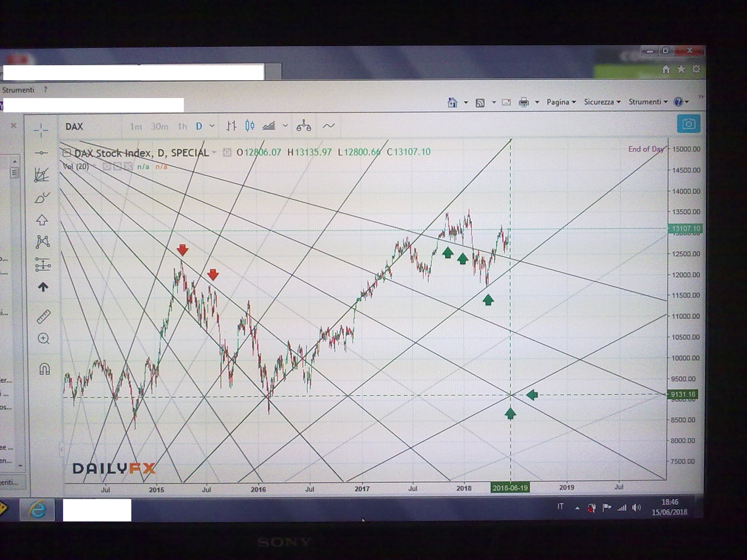Select the ruler measure tool
The image size is (747, 560).
tap(44, 316)
